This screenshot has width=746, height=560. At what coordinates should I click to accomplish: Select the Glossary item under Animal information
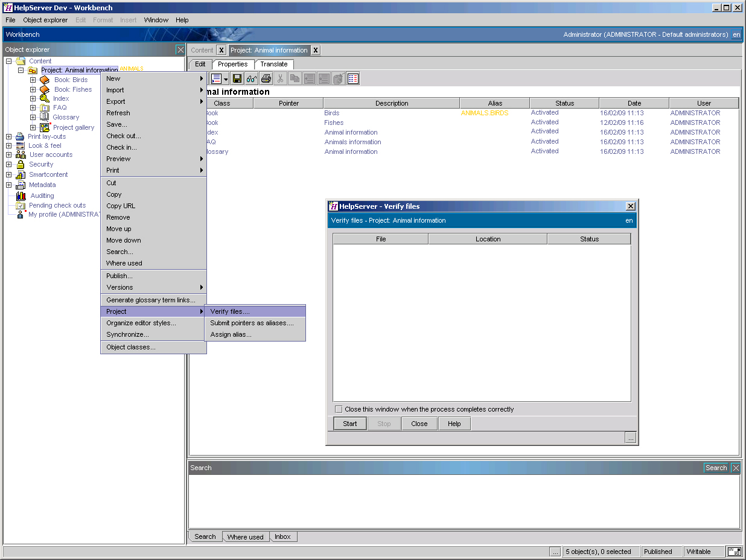click(66, 117)
